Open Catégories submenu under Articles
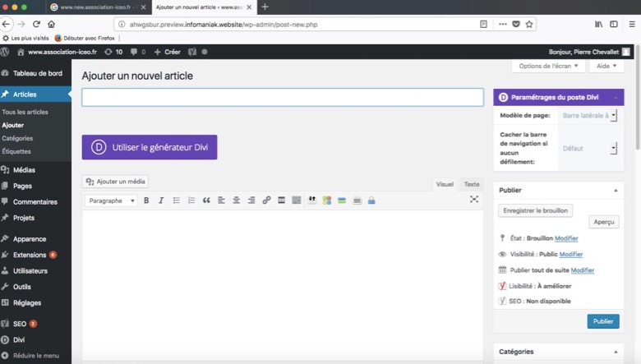The image size is (641, 364). [x=17, y=138]
